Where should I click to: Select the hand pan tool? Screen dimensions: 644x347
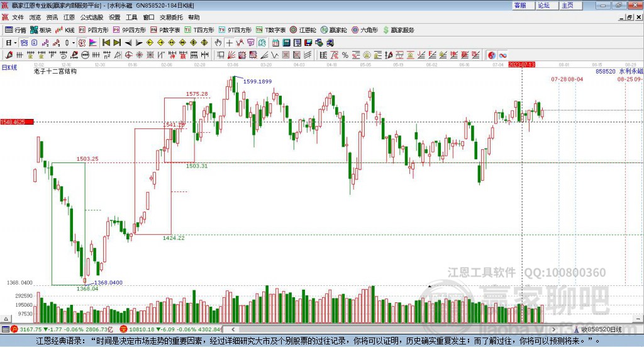218,42
